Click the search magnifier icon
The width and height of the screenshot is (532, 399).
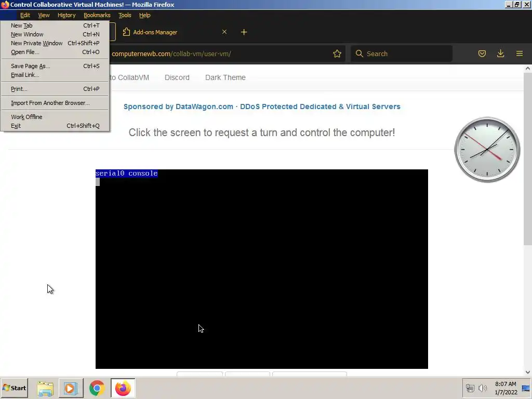pos(360,54)
